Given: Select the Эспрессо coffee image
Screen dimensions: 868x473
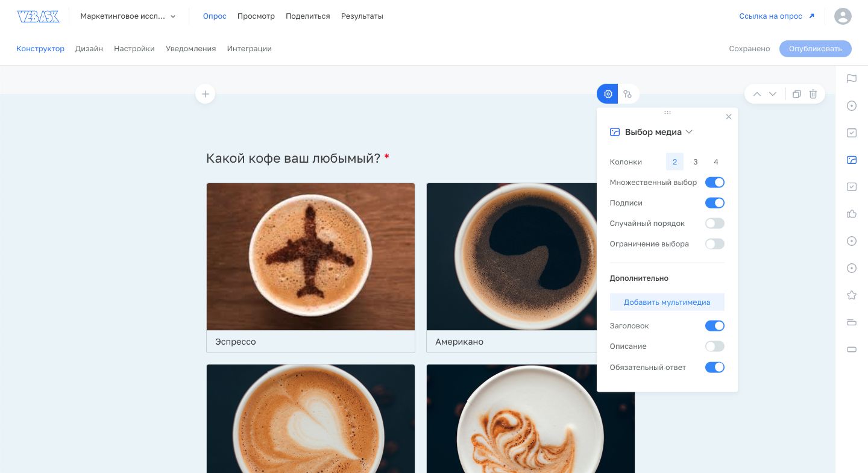Looking at the screenshot, I should [310, 257].
